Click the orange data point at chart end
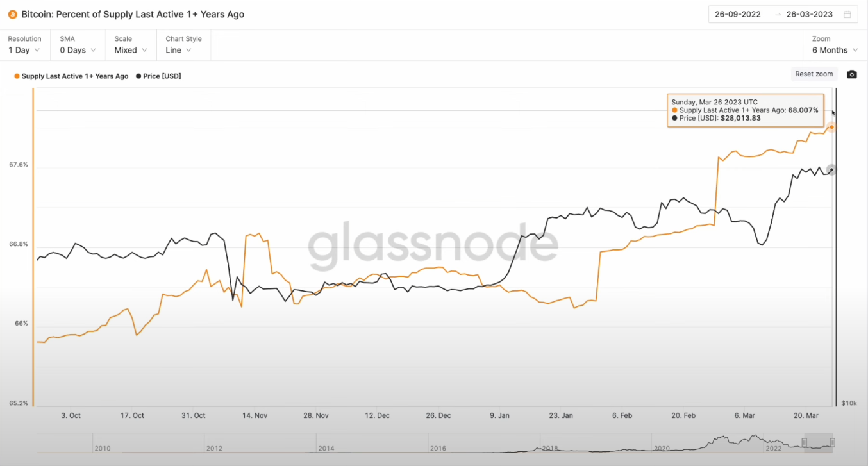 (831, 128)
